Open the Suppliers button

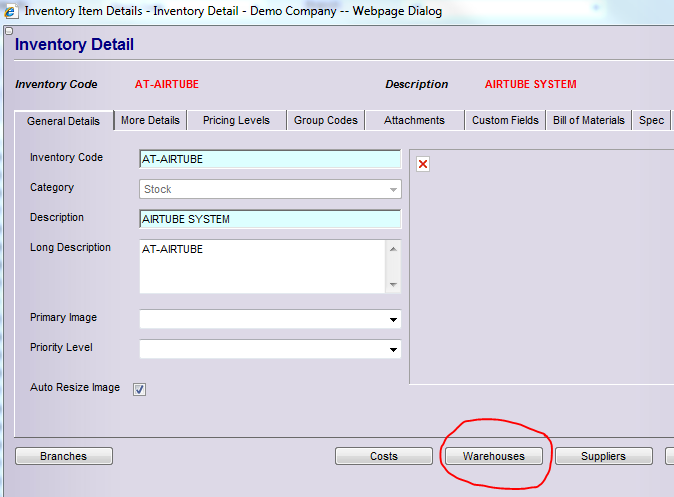click(x=603, y=456)
